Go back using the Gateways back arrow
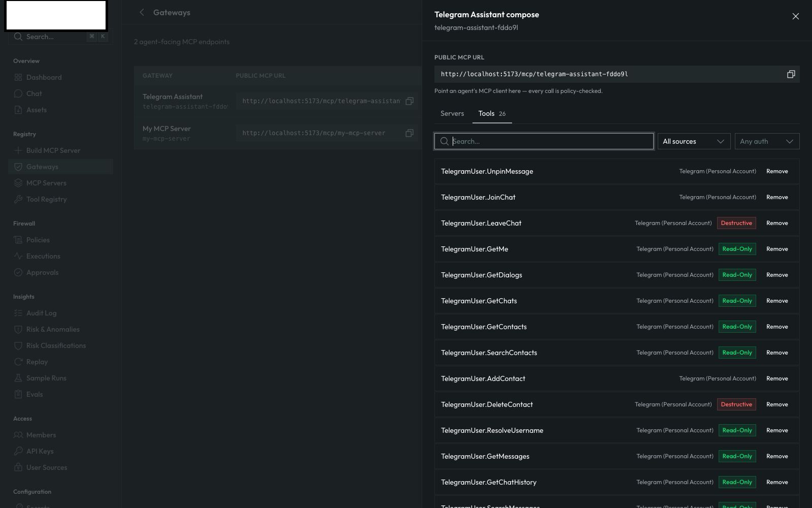This screenshot has width=812, height=508. tap(142, 12)
